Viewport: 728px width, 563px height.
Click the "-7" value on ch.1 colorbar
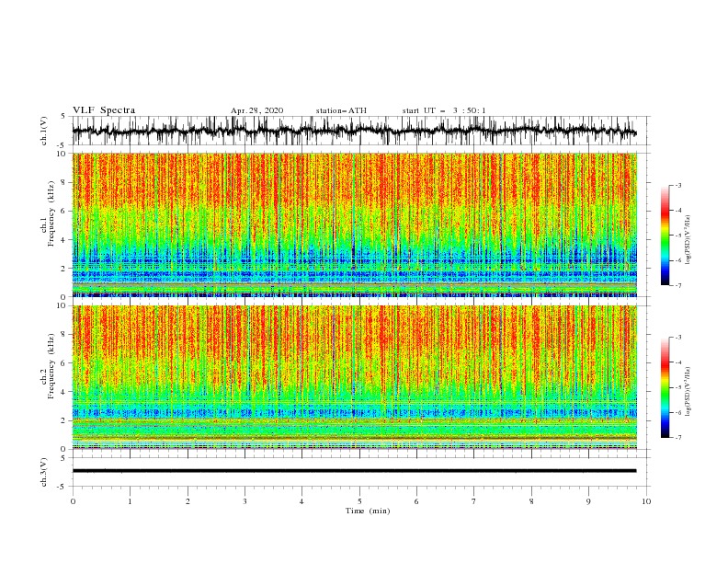[x=677, y=285]
